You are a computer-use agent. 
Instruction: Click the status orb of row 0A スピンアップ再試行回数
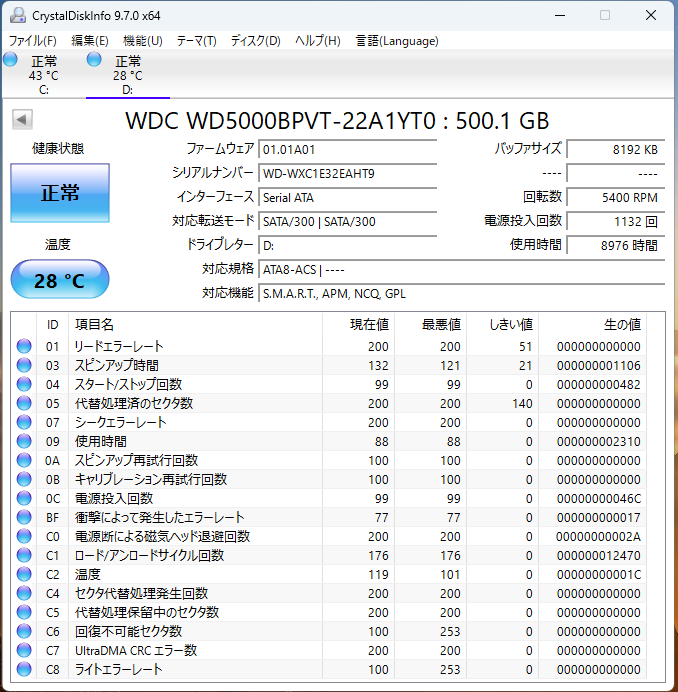[x=24, y=460]
